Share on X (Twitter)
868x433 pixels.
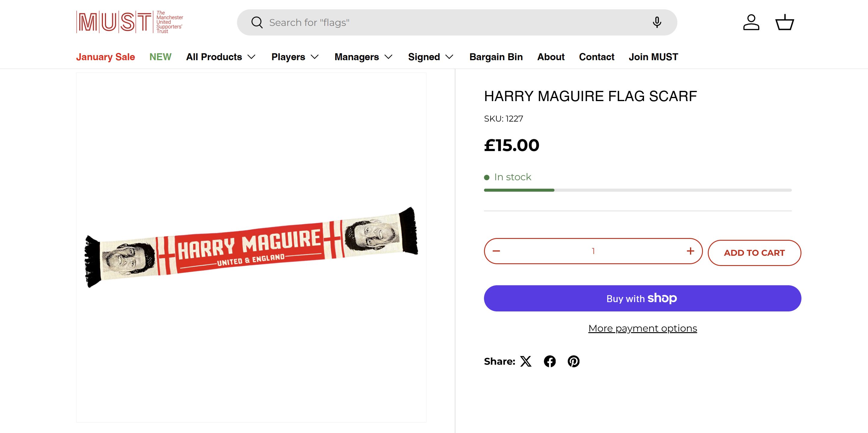coord(526,361)
